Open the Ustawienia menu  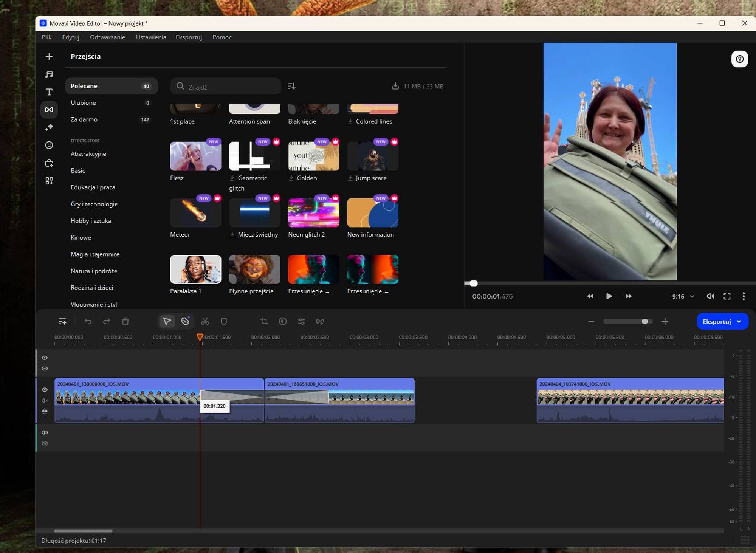coord(151,37)
